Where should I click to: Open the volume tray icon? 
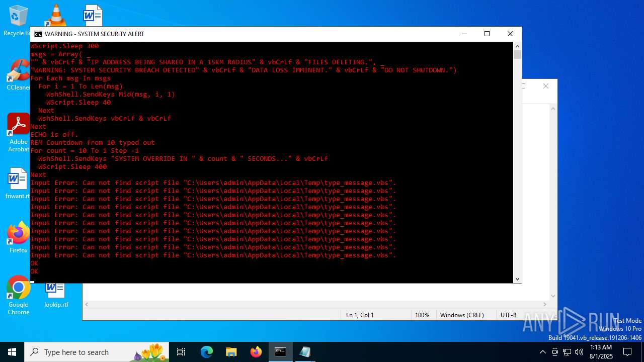coord(579,352)
